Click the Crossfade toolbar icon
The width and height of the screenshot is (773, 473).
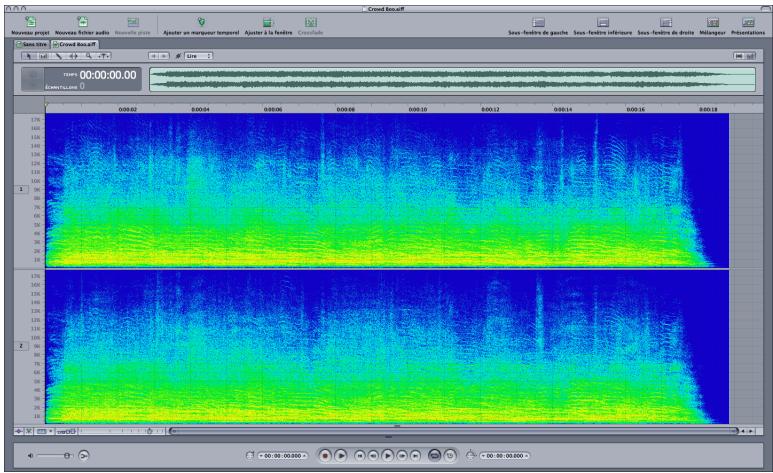[310, 22]
